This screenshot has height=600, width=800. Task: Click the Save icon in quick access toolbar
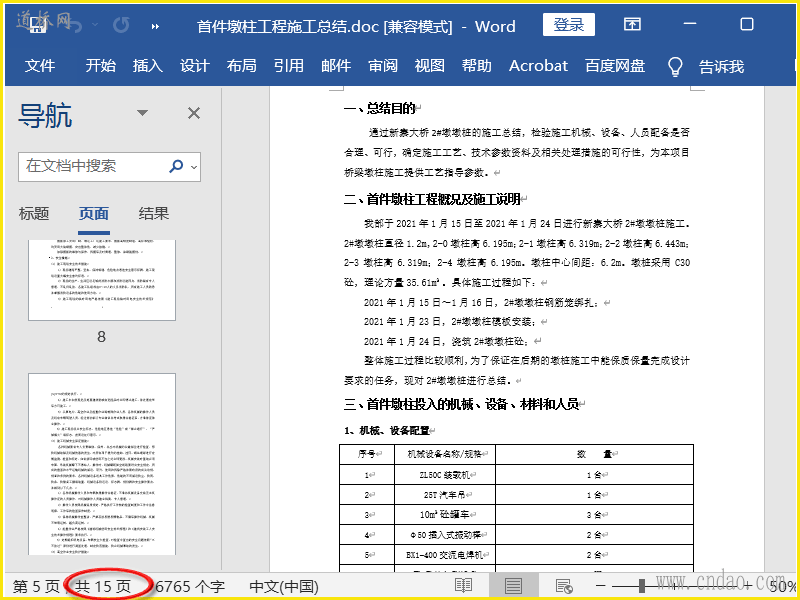(x=38, y=25)
